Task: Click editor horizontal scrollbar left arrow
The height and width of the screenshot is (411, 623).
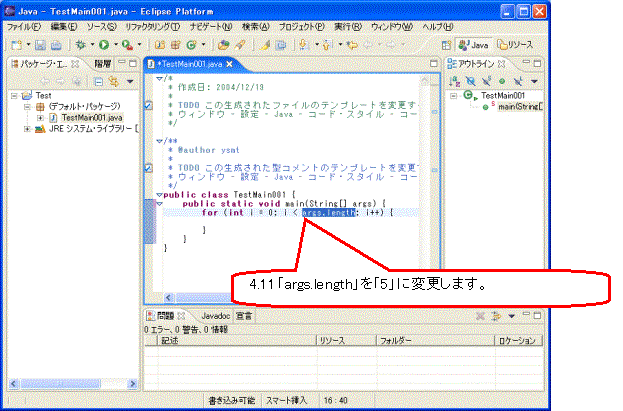Action: [168, 298]
